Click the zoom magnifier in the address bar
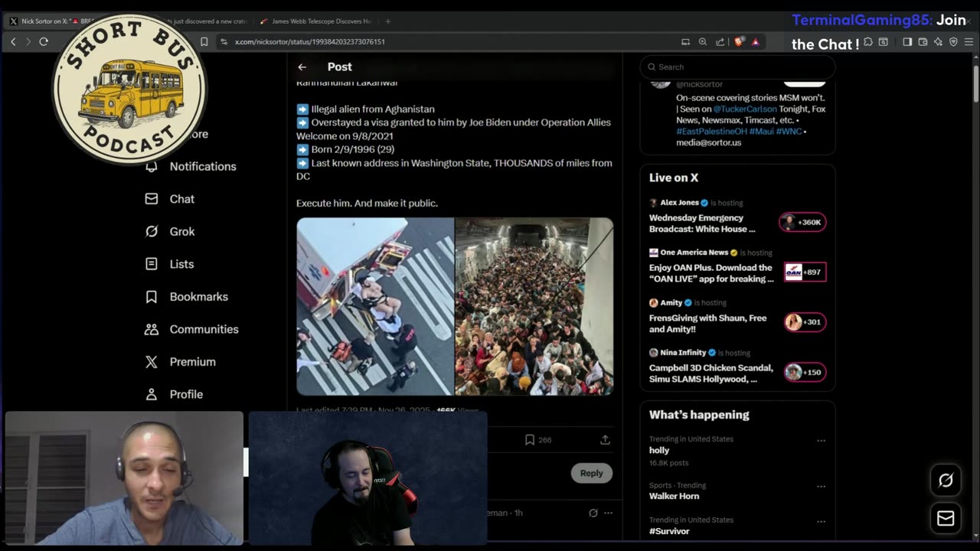 [x=702, y=41]
